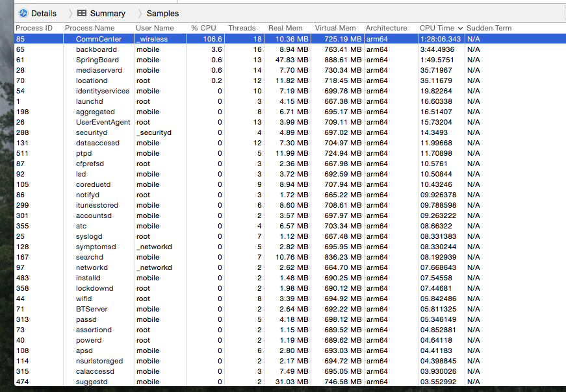
Task: Select the searchd process row
Action: pos(290,257)
